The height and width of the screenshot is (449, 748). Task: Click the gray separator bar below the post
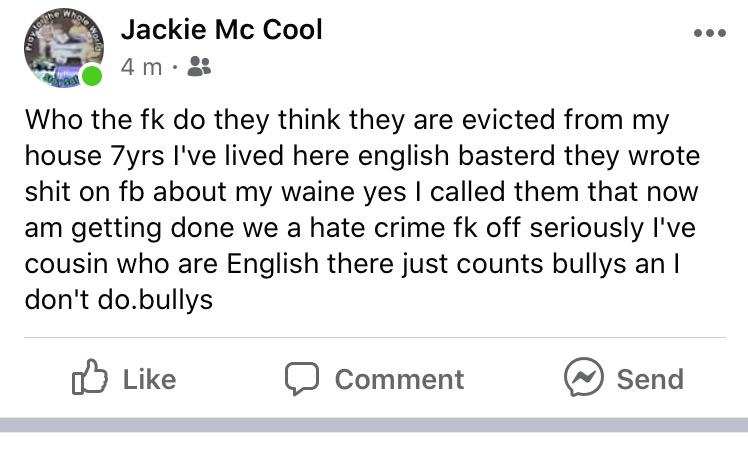pos(374,424)
